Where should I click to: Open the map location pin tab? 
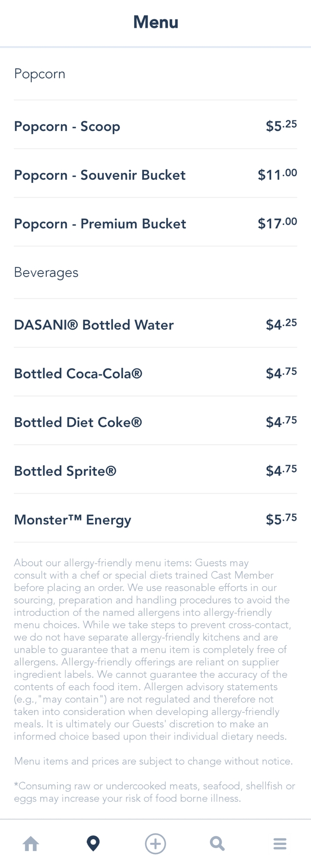pos(93,844)
